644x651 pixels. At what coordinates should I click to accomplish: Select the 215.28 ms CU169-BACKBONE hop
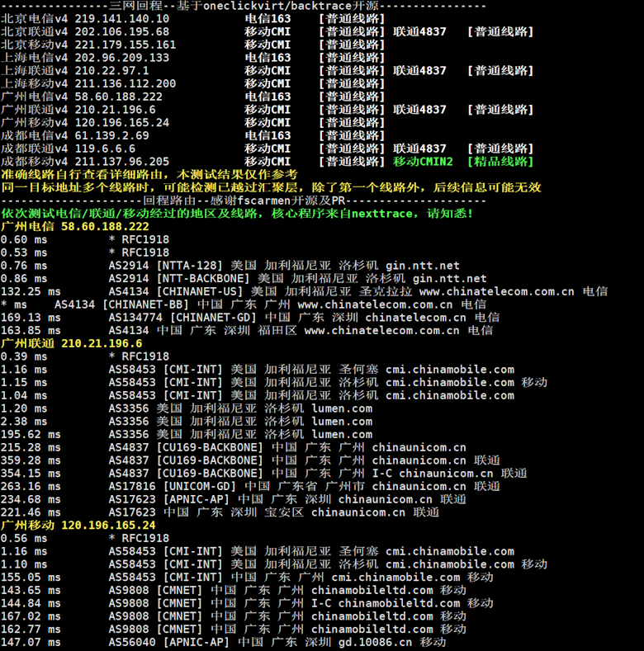tap(234, 447)
